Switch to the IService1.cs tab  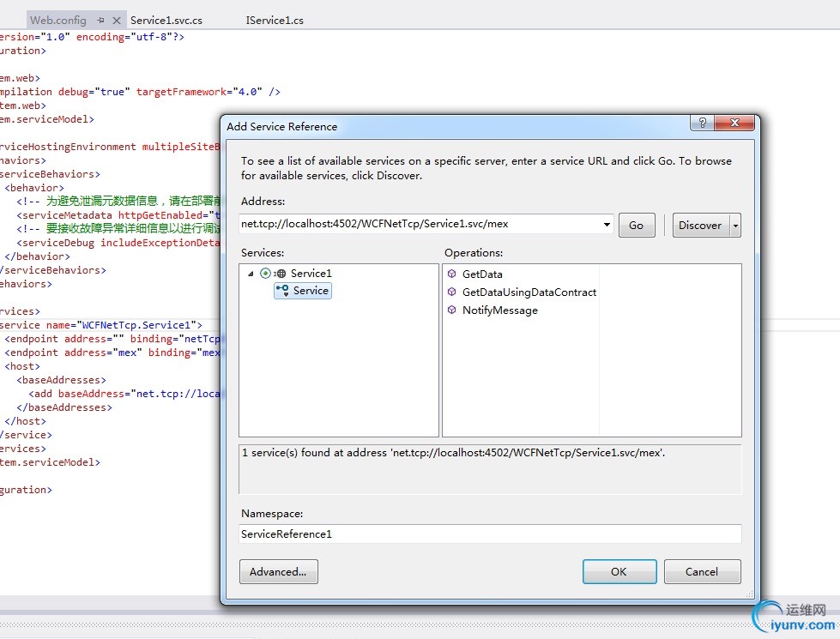[275, 21]
